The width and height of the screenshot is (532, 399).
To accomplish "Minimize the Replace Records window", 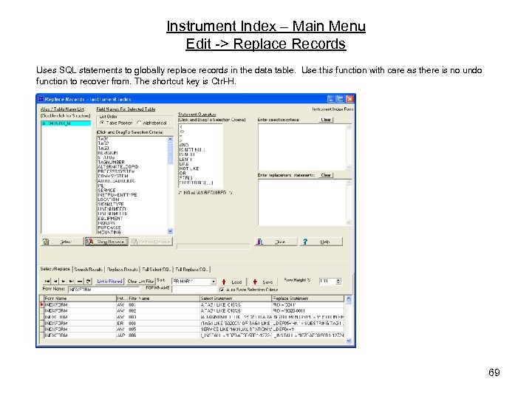I will (x=331, y=99).
